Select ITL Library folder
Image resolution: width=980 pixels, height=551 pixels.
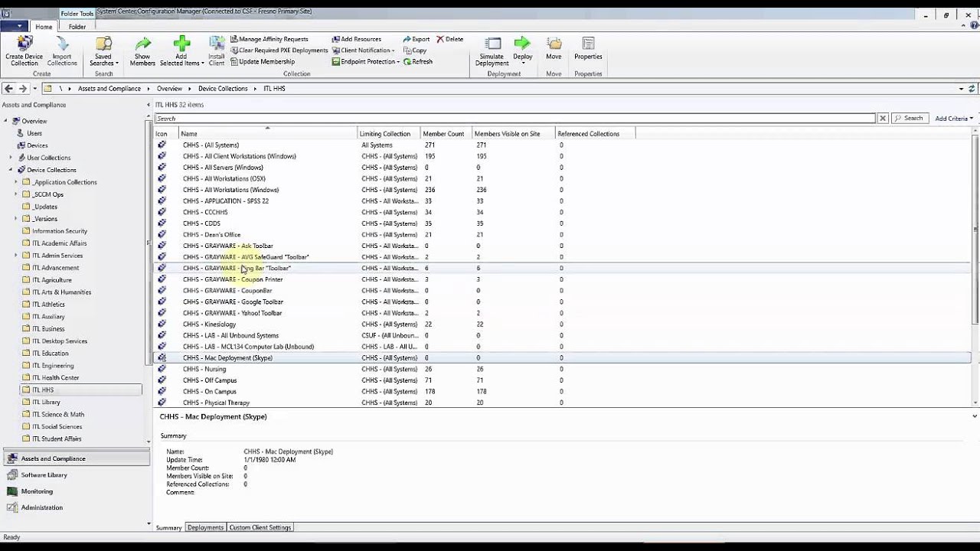pyautogui.click(x=46, y=403)
